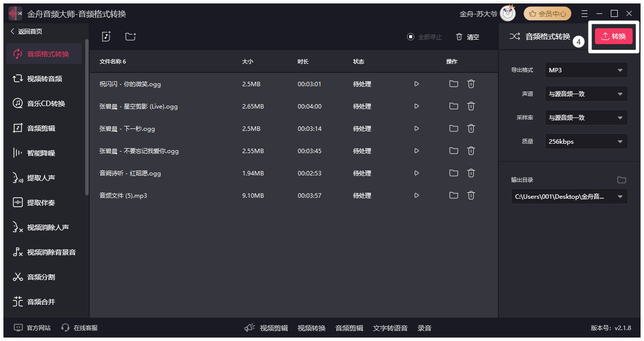Open the 音乐CD转换 CD conversion tool
The height and width of the screenshot is (341, 644).
44,103
